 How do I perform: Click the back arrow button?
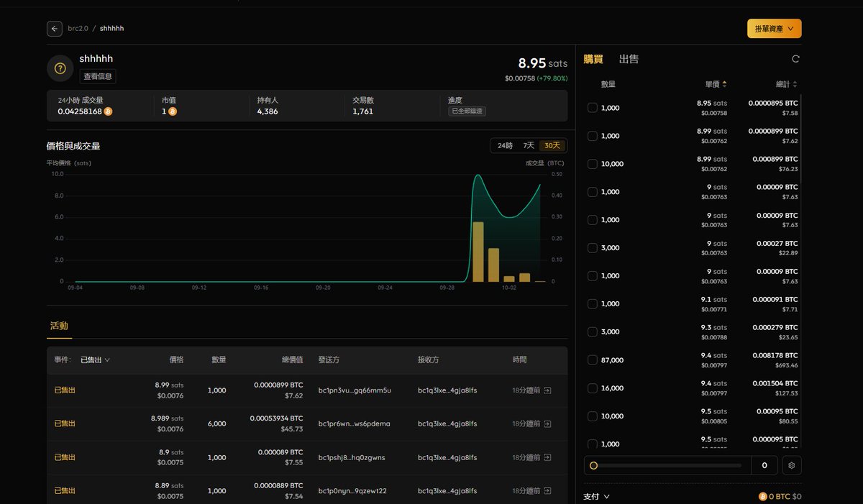click(55, 28)
